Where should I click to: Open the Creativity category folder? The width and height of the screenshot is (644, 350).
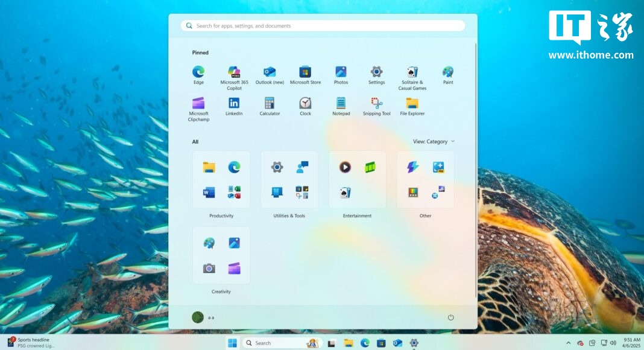221,255
